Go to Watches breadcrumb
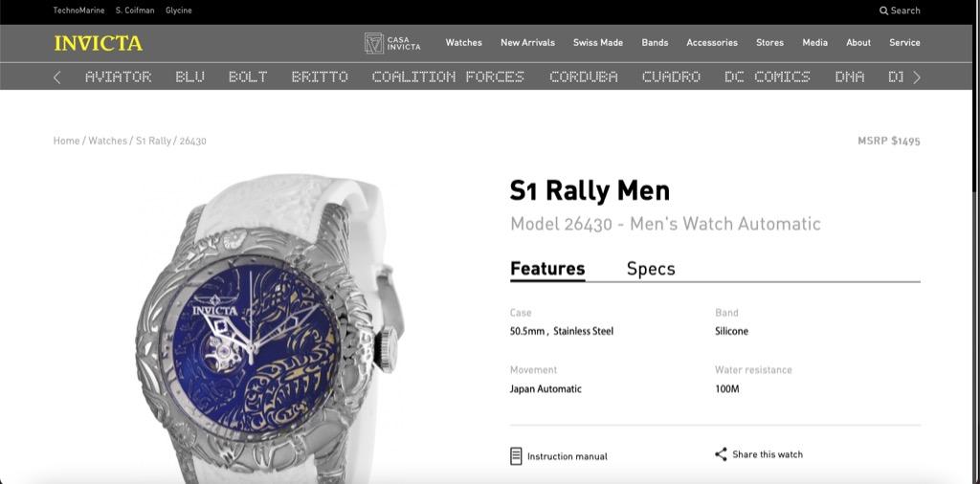 tap(107, 141)
